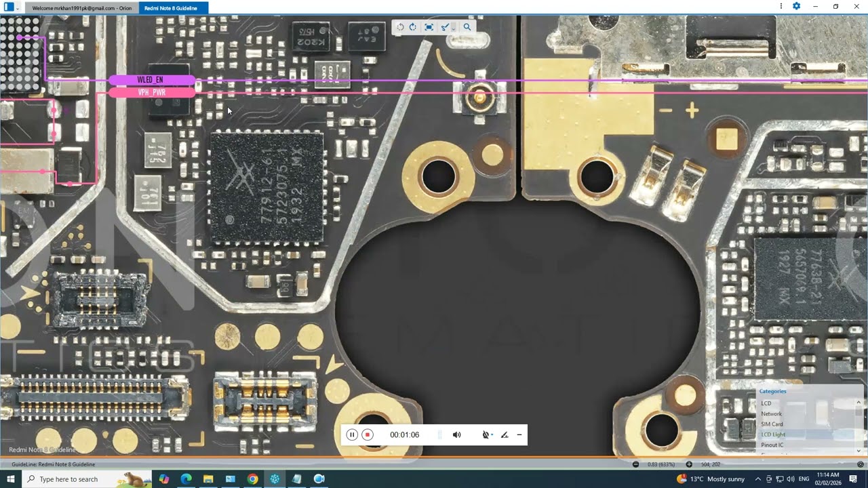Open the Windows notification center

[853, 479]
